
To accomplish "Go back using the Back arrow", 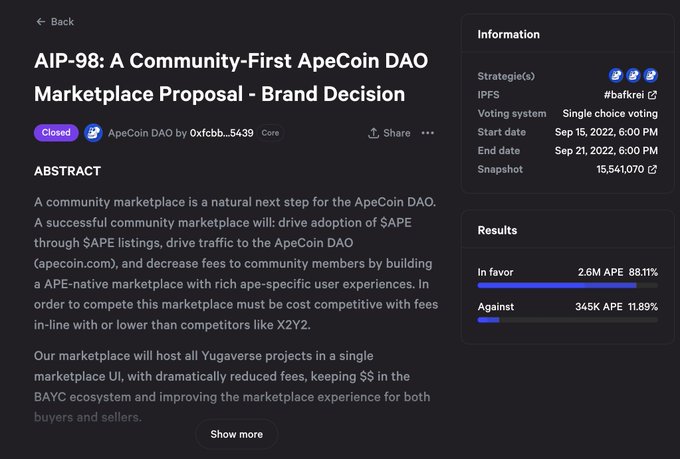I will [x=40, y=21].
